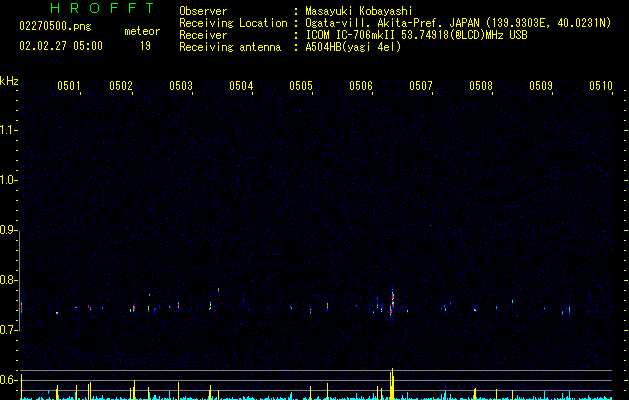Click the 0505 time marker
Viewport: 629px width, 400px height.
click(301, 86)
